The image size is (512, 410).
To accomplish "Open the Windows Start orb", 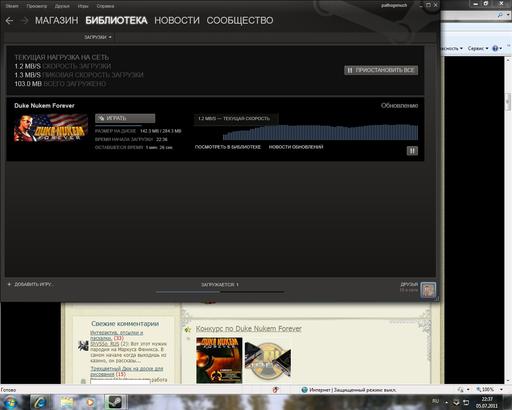I will (10, 402).
